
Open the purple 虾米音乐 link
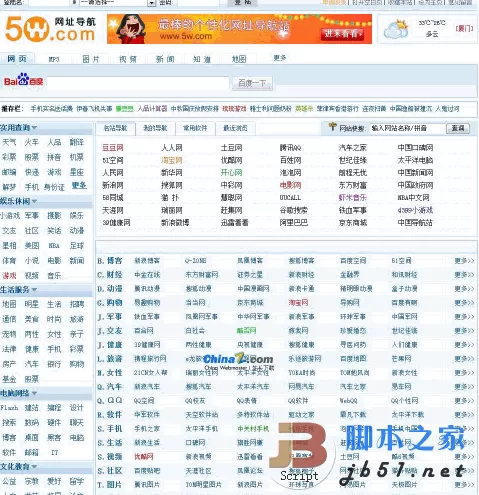click(x=353, y=198)
